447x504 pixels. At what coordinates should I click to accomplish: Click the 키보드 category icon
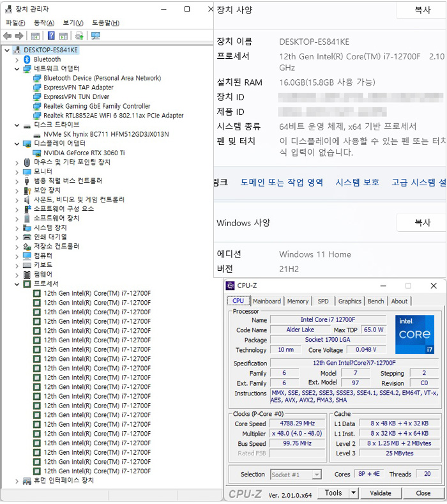point(27,265)
